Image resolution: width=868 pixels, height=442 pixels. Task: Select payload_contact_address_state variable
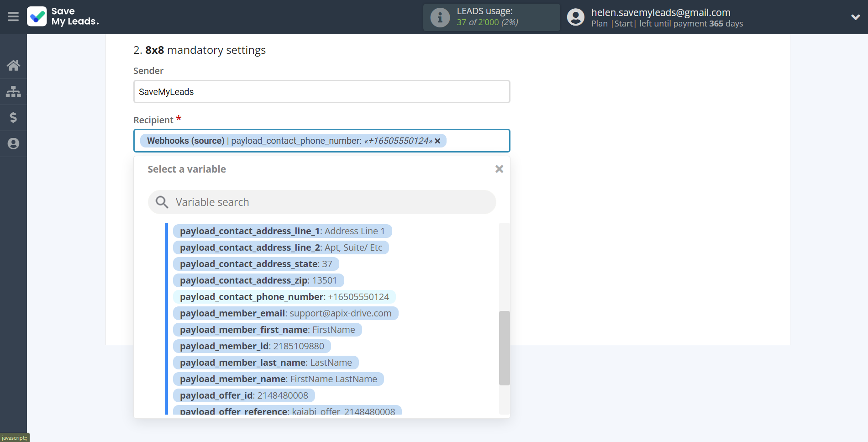coord(256,264)
